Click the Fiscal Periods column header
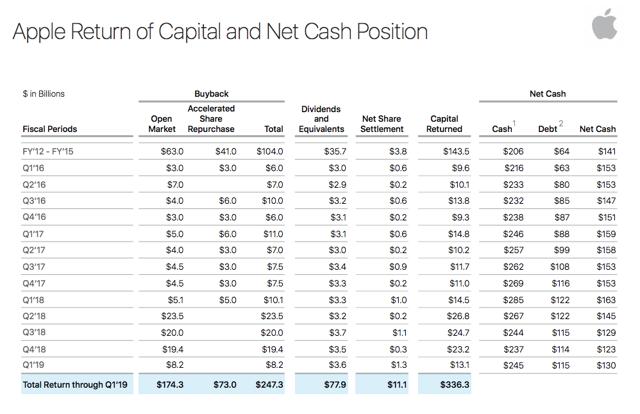The height and width of the screenshot is (414, 640). click(49, 129)
